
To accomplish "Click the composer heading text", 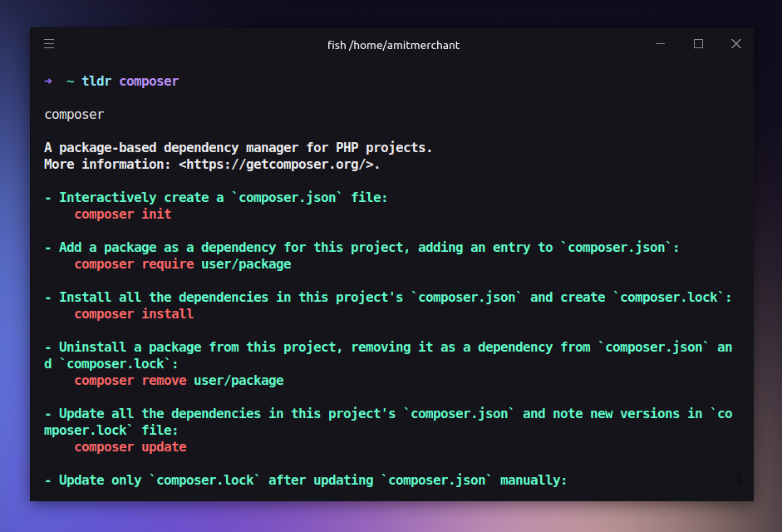I will coord(74,115).
